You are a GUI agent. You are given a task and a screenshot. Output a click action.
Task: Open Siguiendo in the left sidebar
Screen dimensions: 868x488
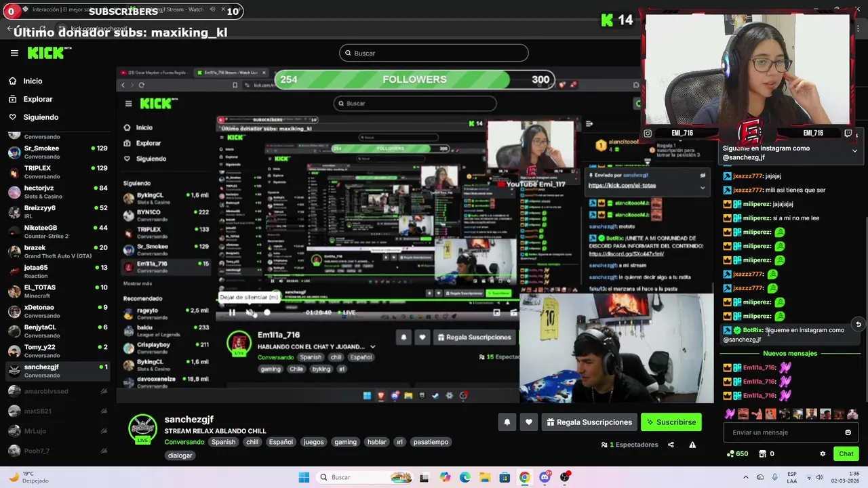point(41,117)
